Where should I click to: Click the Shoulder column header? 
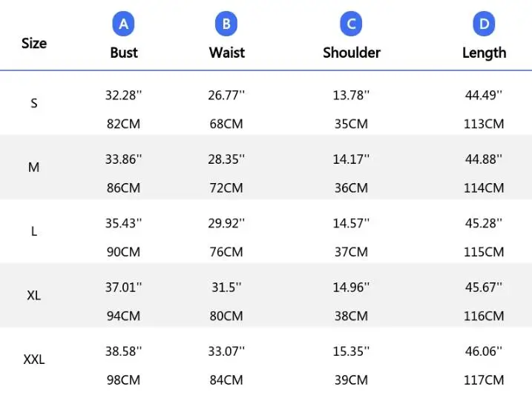(352, 53)
